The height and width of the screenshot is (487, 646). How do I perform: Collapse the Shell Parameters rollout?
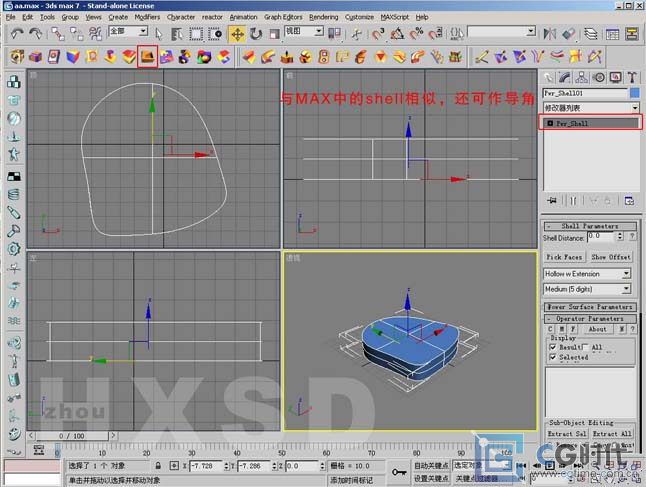pos(590,226)
